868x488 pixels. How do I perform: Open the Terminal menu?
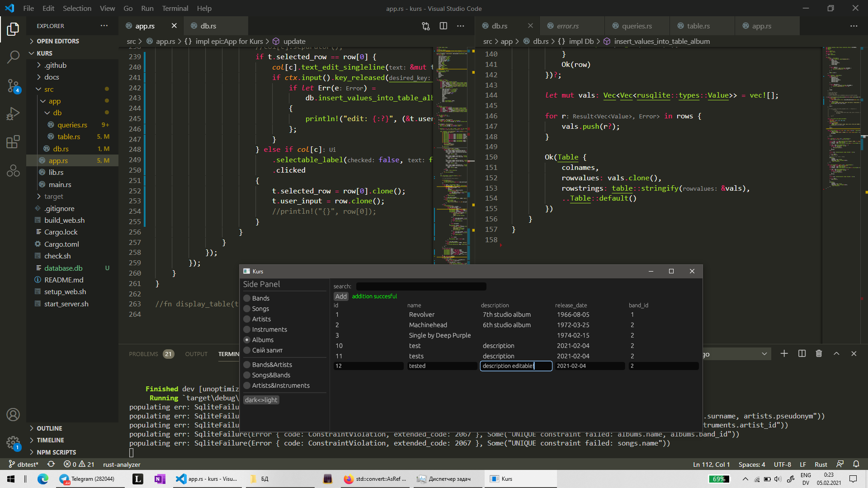pyautogui.click(x=175, y=8)
